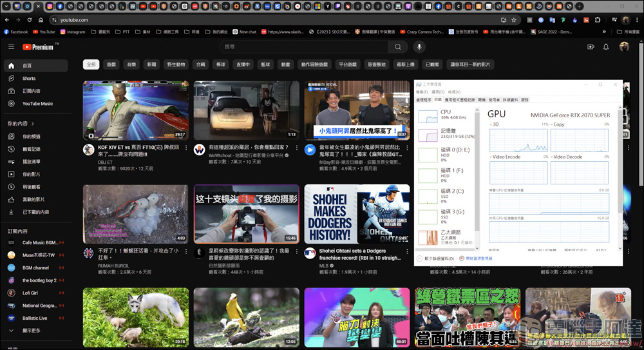
Task: Select the 新聞 filter chip
Action: pos(151,64)
